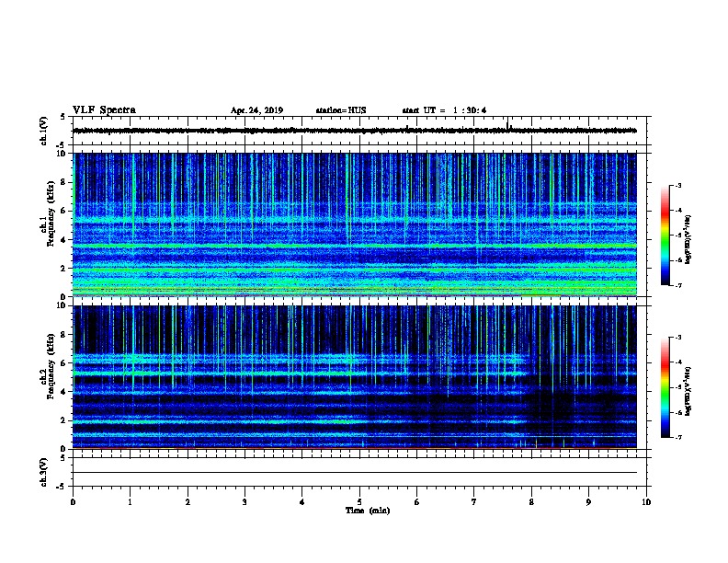Click time axis tick label 9

pyautogui.click(x=588, y=502)
